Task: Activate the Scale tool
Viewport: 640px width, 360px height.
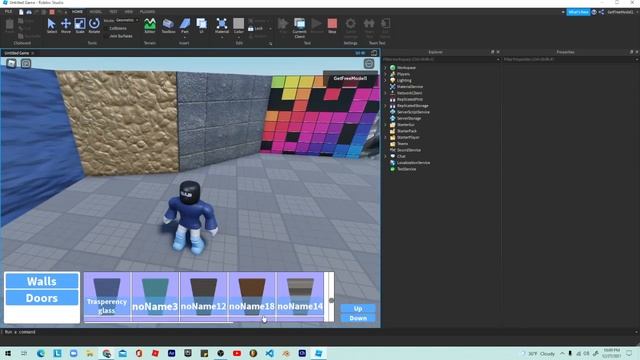Action: click(80, 26)
